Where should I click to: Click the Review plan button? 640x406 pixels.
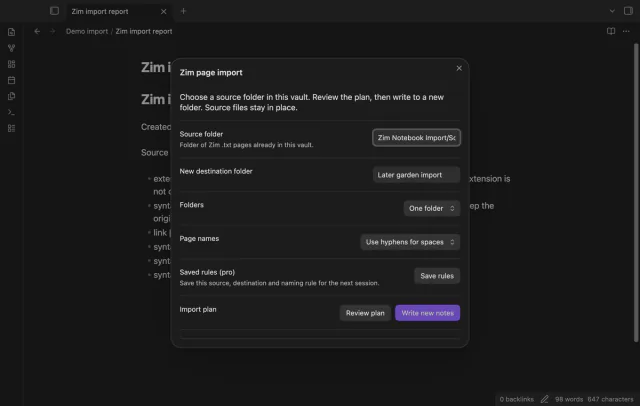coord(365,313)
